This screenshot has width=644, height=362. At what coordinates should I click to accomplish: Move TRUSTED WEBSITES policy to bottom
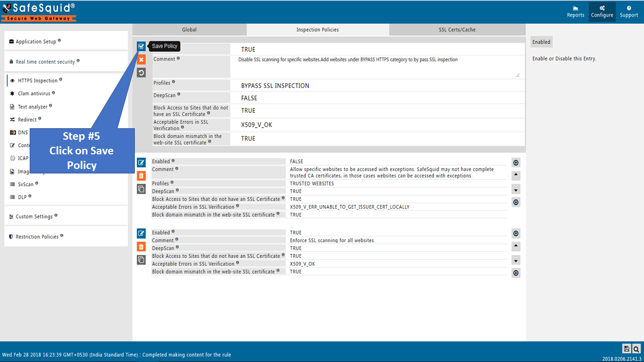[x=516, y=202]
